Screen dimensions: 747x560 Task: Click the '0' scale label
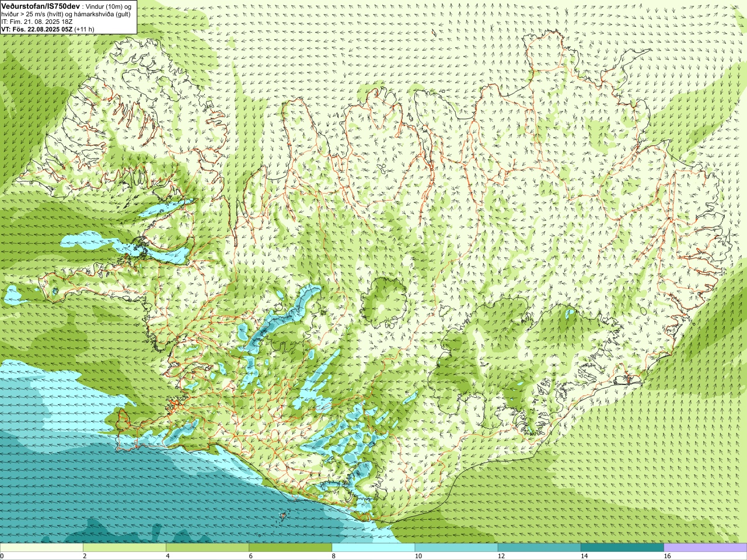point(2,556)
